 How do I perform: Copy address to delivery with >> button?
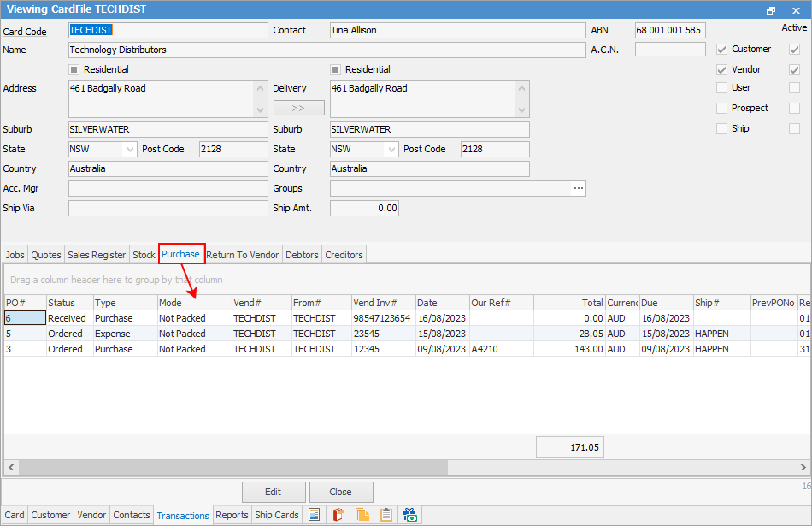coord(298,109)
